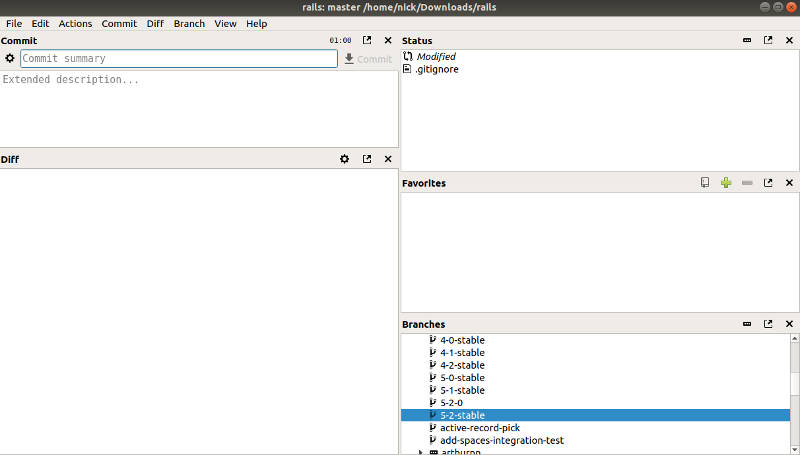The height and width of the screenshot is (455, 800).
Task: Open the Actions menu
Action: point(75,23)
